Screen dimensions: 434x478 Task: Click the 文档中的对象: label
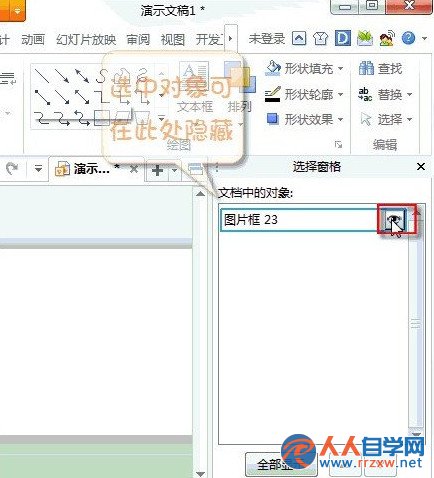(x=255, y=193)
